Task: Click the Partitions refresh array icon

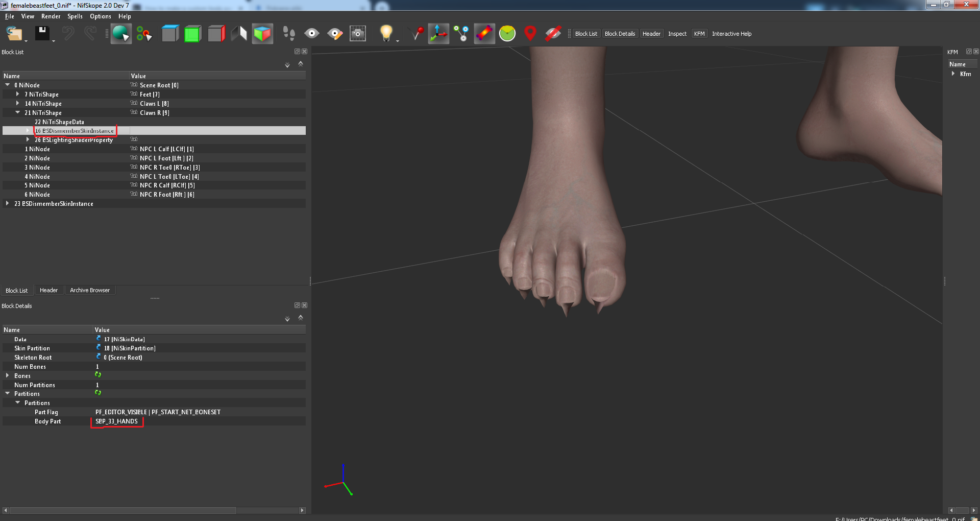Action: coord(98,393)
